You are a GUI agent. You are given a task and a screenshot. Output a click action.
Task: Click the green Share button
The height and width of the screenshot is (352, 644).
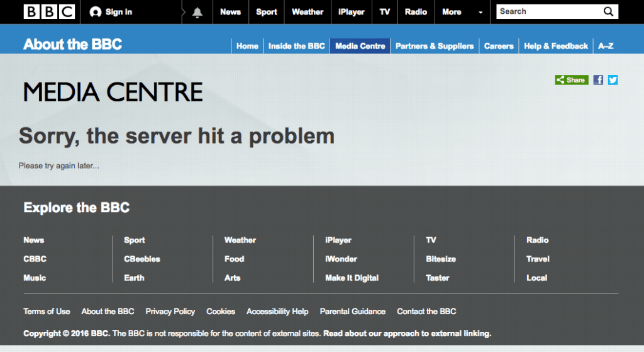coord(572,80)
